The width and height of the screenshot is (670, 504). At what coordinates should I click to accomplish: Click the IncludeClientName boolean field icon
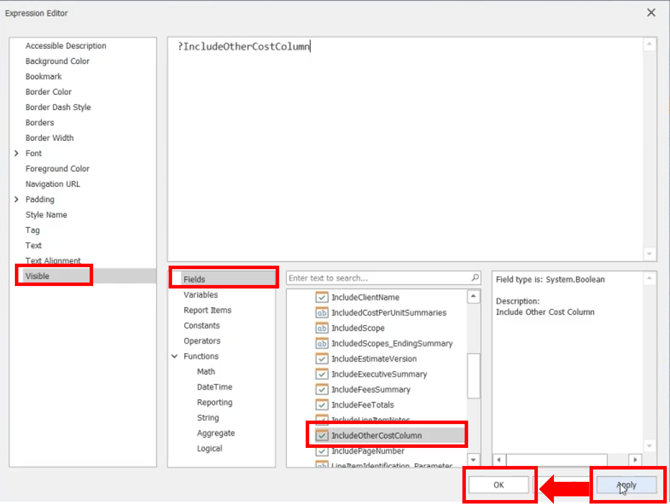tap(322, 297)
